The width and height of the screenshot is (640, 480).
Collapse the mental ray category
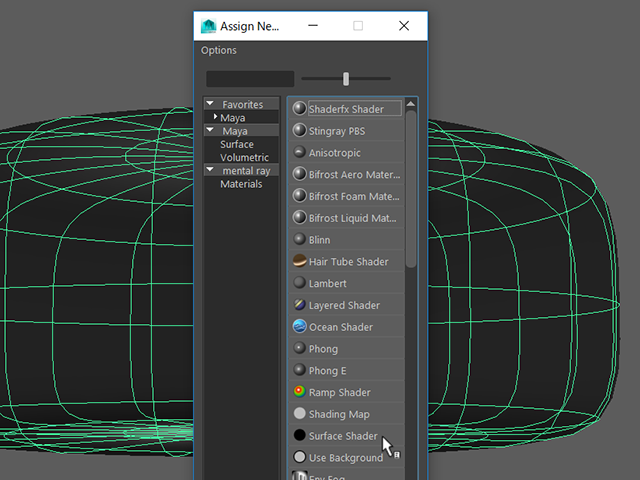pos(210,169)
